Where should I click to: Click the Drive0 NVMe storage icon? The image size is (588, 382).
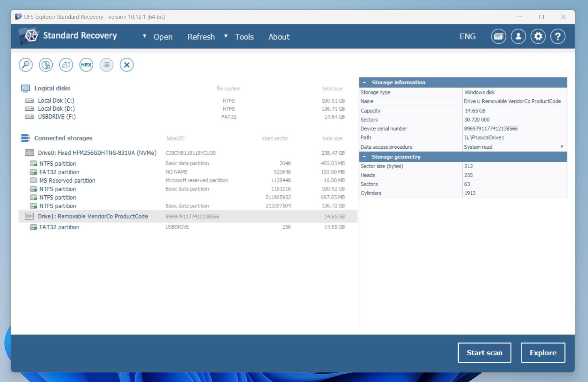[29, 153]
